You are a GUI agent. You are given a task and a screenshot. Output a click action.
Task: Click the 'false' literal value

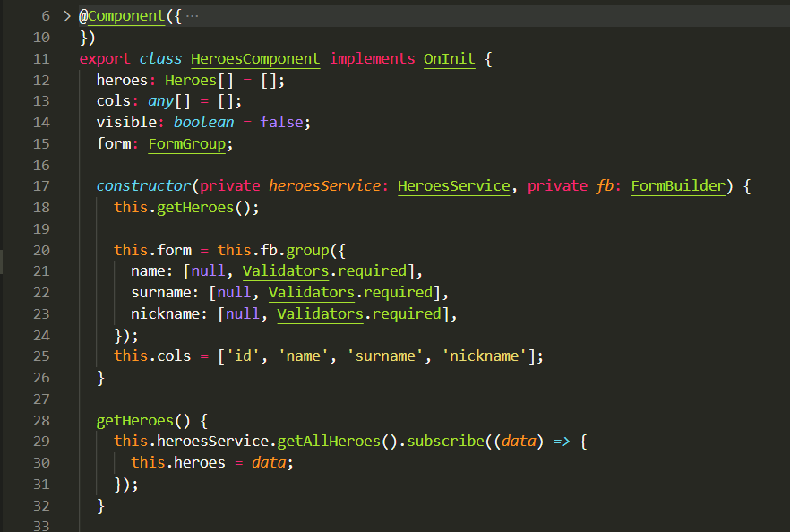(x=281, y=123)
